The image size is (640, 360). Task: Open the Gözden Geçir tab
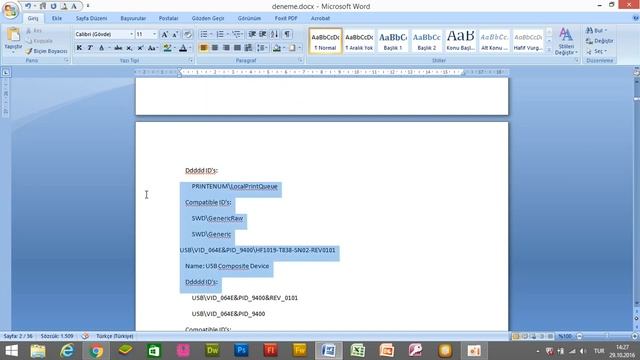click(208, 18)
